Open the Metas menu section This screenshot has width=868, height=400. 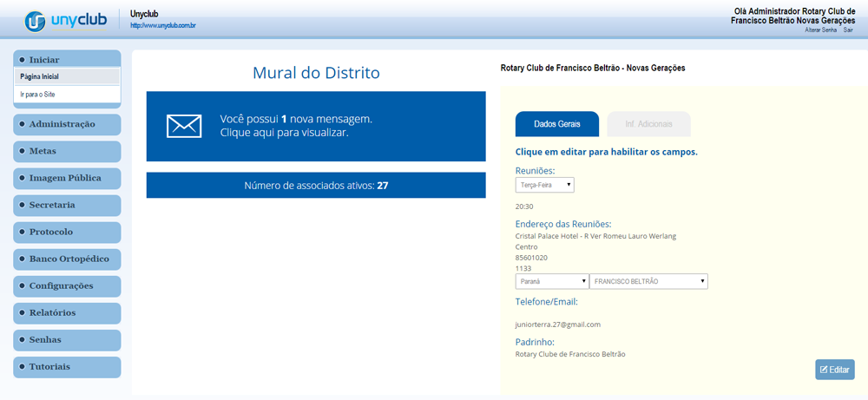[67, 151]
